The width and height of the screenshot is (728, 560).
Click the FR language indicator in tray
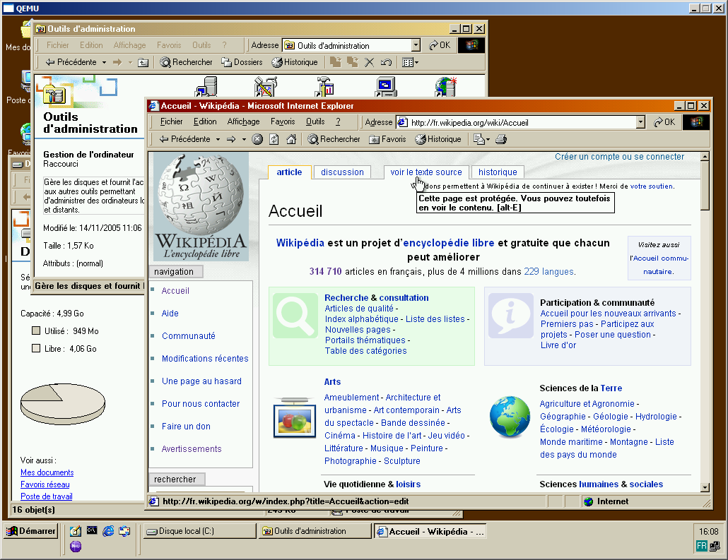tap(701, 546)
